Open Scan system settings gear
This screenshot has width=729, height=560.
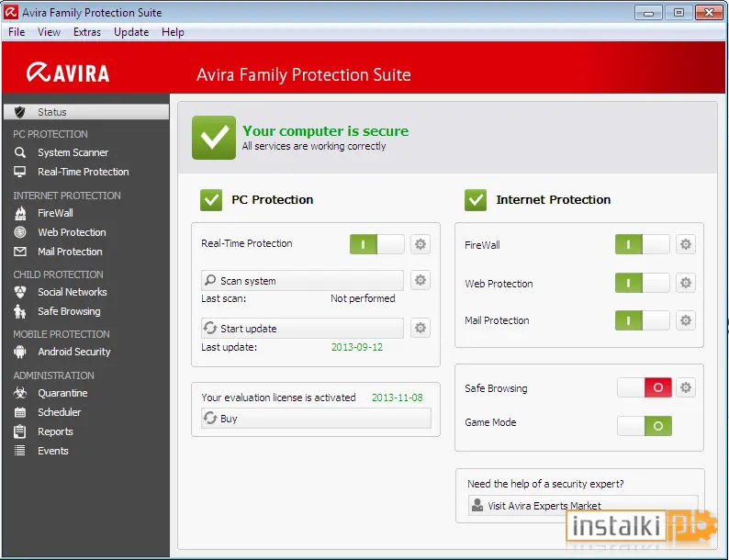(421, 280)
